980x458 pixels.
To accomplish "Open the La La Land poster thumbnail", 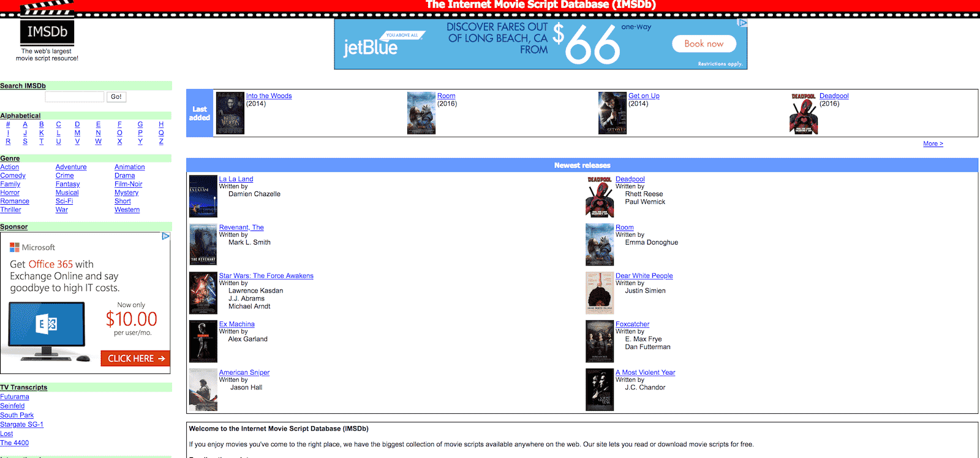I will pyautogui.click(x=203, y=196).
